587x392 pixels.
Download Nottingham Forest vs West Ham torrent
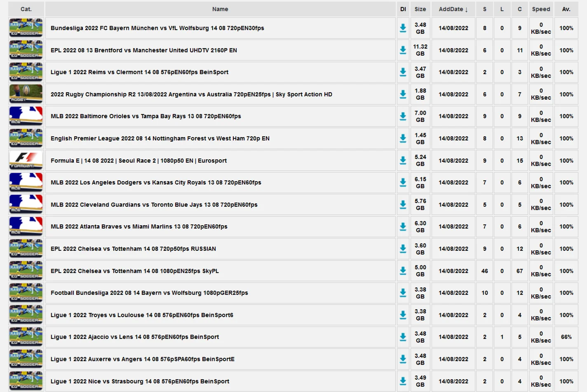tap(403, 138)
